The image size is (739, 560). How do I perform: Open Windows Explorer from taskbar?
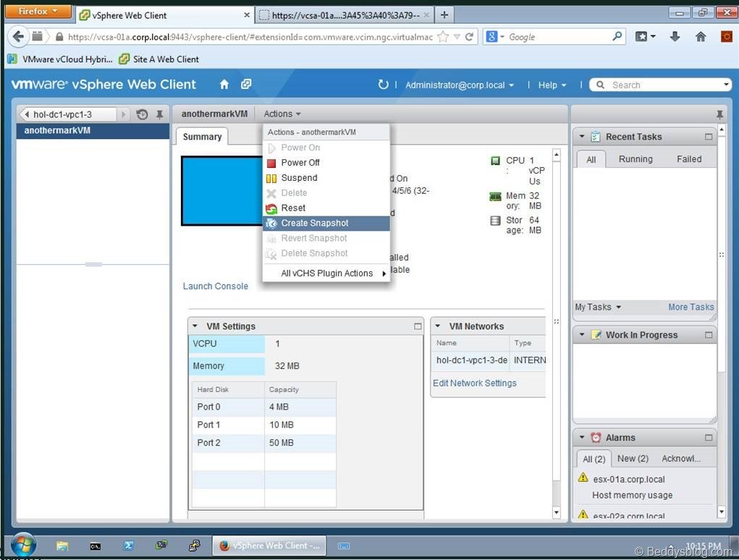coord(62,546)
